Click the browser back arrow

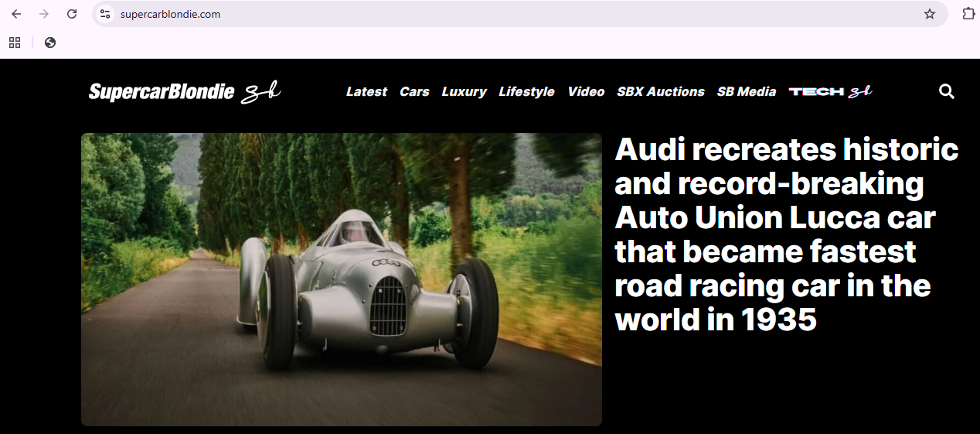(16, 14)
